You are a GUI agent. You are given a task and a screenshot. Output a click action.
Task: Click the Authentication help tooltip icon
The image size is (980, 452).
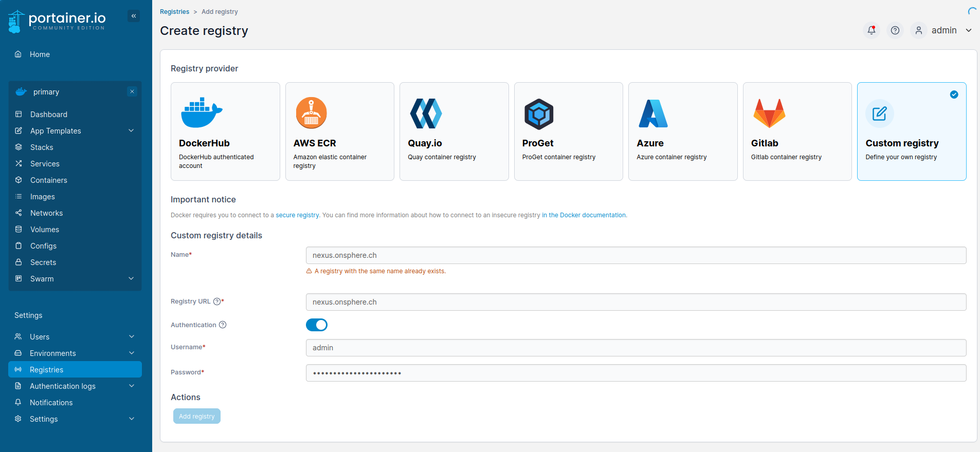click(x=223, y=325)
